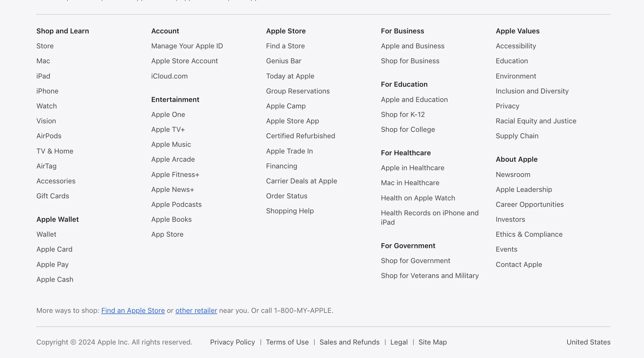The width and height of the screenshot is (644, 358).
Task: Open the Newsroom link under About Apple
Action: [513, 175]
